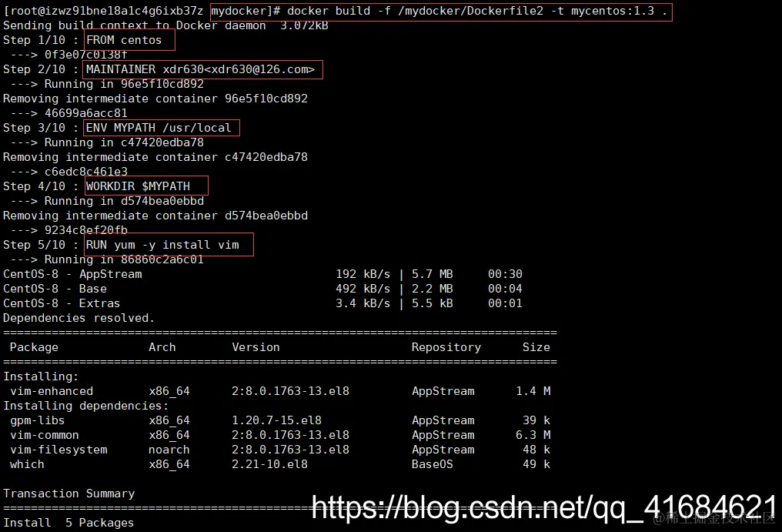Click version '1.20.7-15.el8'
The width and height of the screenshot is (782, 532).
click(276, 420)
